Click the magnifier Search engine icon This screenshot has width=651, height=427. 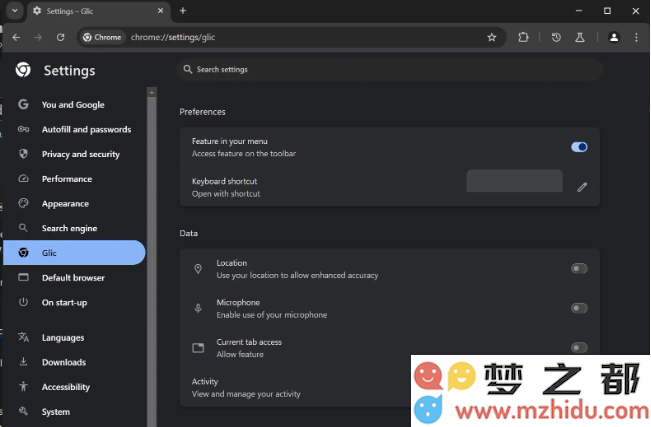tap(23, 228)
